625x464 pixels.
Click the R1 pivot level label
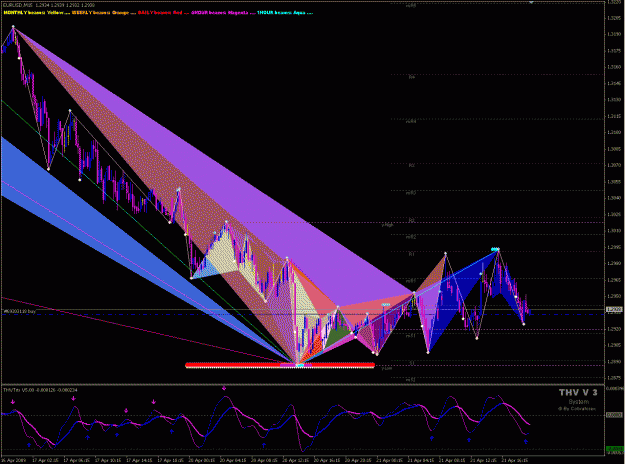pyautogui.click(x=411, y=254)
